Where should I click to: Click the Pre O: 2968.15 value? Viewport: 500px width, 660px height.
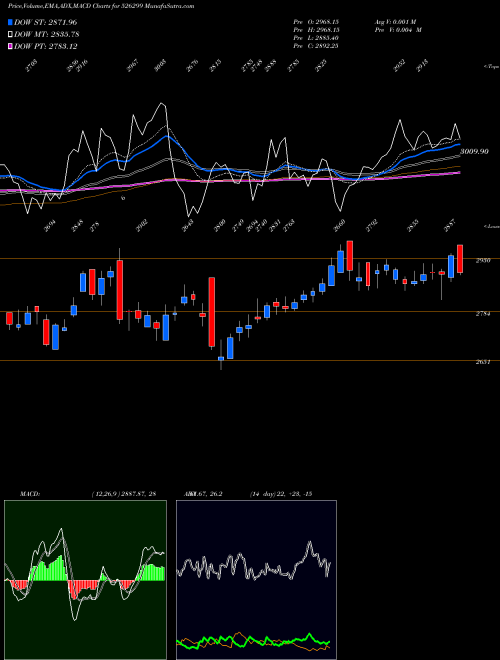click(x=316, y=21)
